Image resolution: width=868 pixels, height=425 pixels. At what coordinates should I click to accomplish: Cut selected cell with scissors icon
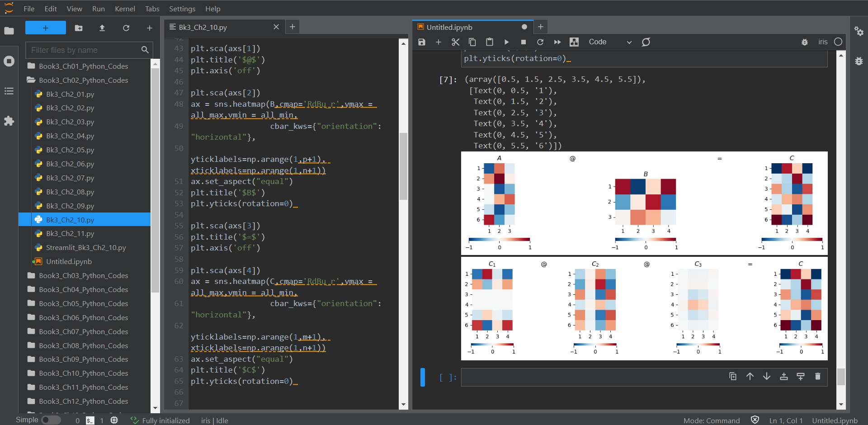[455, 42]
